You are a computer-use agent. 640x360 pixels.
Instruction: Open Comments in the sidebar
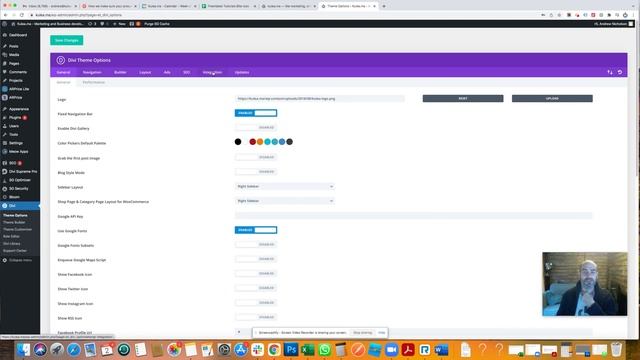(18, 72)
